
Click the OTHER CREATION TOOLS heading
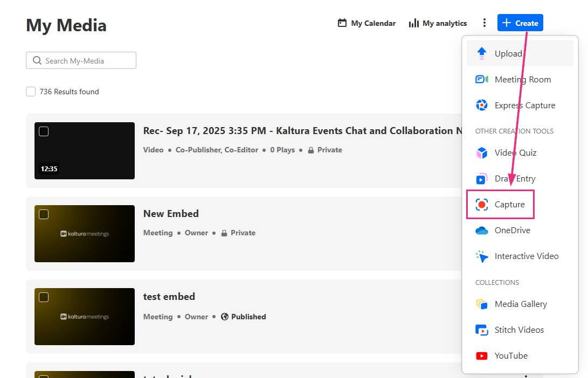pos(515,131)
